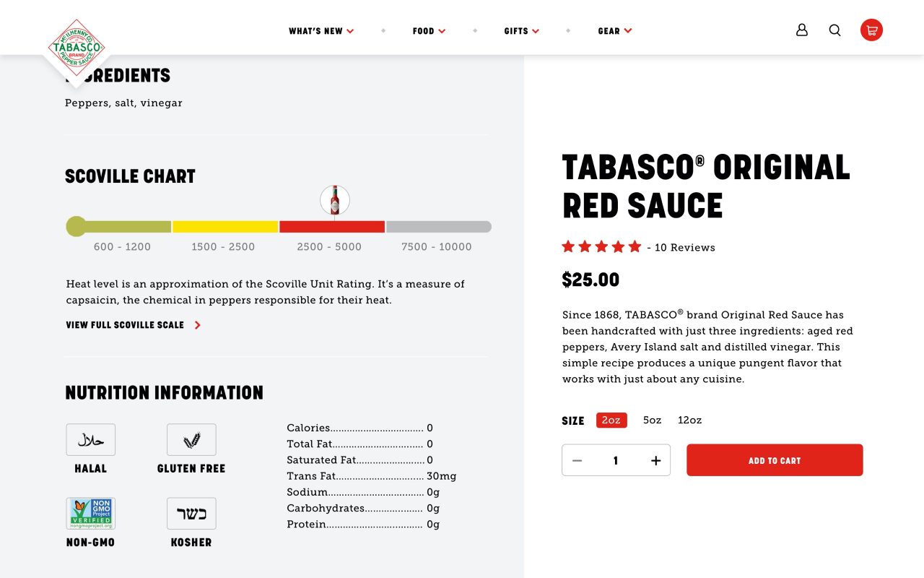View the full Scoville scale link

(134, 325)
